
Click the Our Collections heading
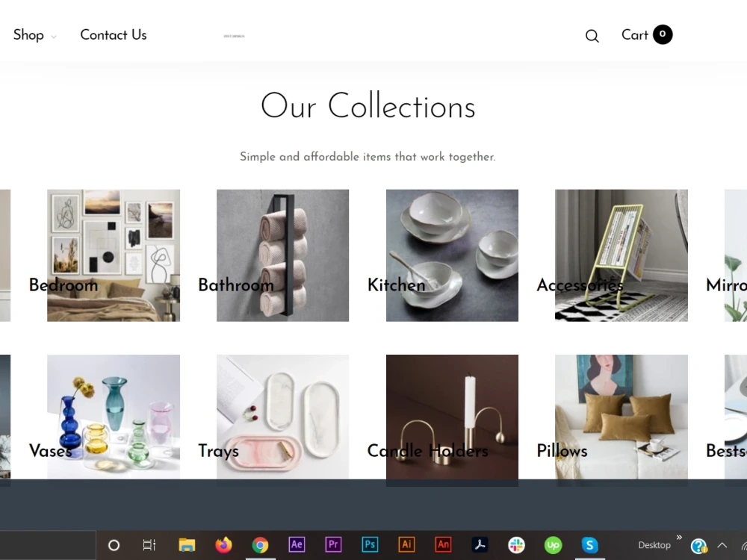[368, 106]
